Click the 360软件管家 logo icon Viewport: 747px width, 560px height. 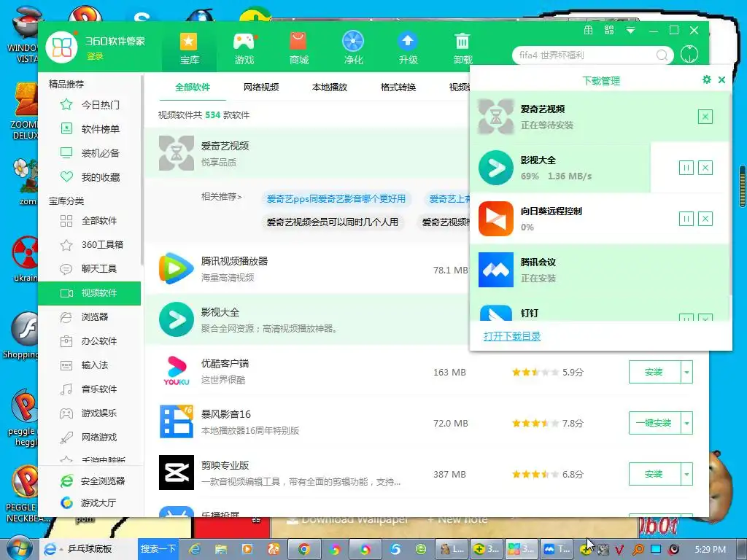(61, 47)
